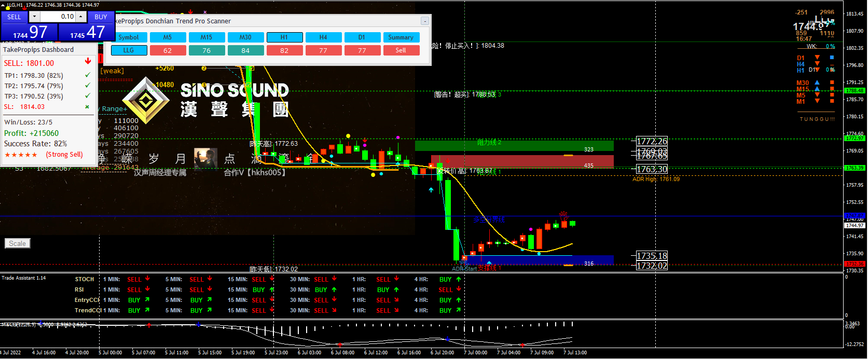Click the D1 red down triangle indicator
This screenshot has height=359, width=868.
pos(817,58)
